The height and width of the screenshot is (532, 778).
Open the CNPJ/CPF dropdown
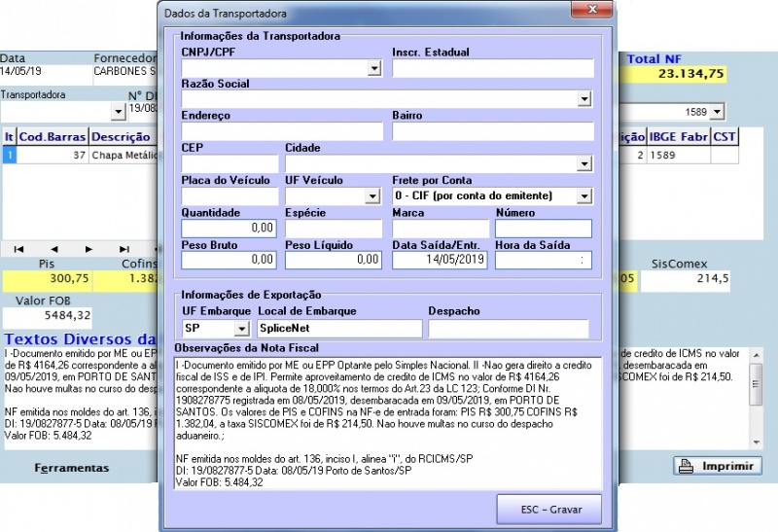pyautogui.click(x=374, y=68)
